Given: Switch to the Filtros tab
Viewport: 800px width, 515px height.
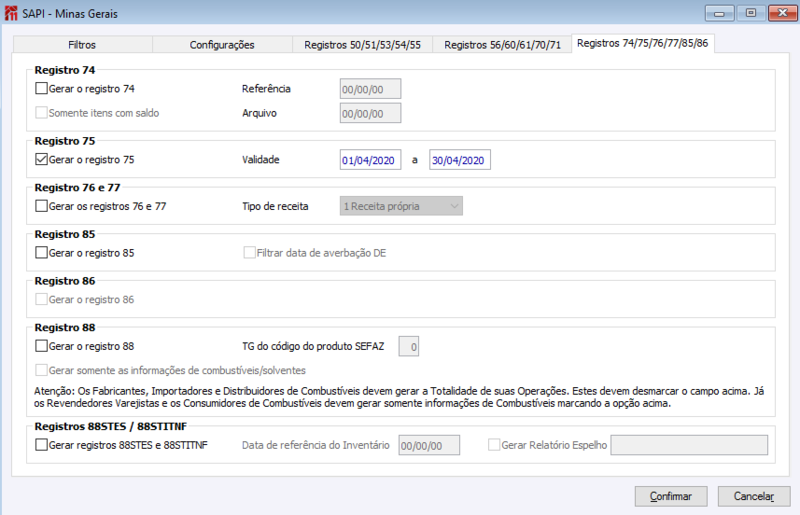Looking at the screenshot, I should [82, 45].
